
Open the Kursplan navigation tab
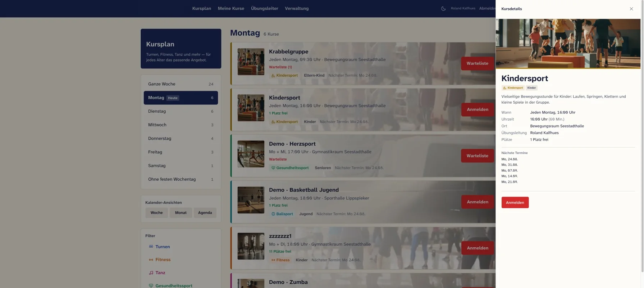pyautogui.click(x=202, y=8)
